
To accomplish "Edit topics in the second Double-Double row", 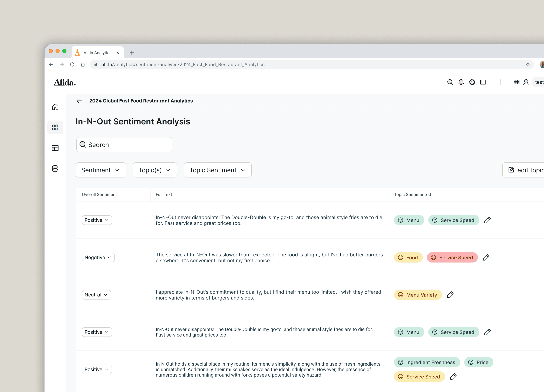I will pos(487,332).
